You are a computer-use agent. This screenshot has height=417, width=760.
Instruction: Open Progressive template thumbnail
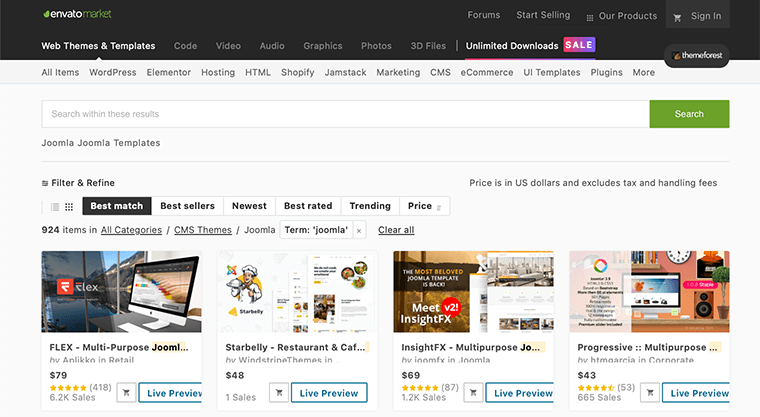[x=649, y=291]
